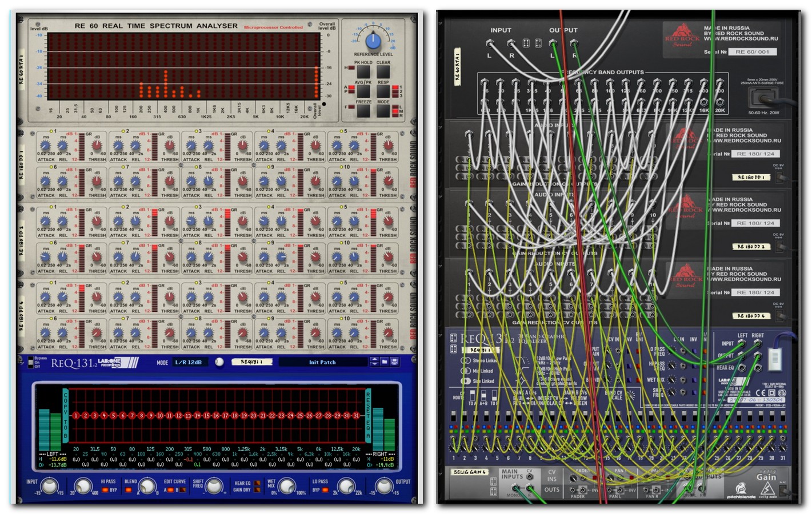Click band 1 THRESH knob on RE 180 DD 1
This screenshot has width=812, height=514.
97,146
